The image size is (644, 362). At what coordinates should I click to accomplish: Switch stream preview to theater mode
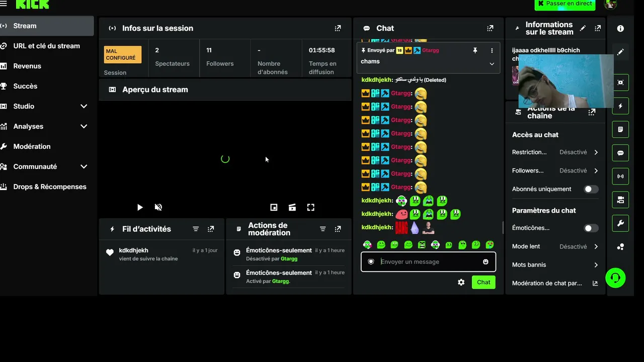pos(292,207)
